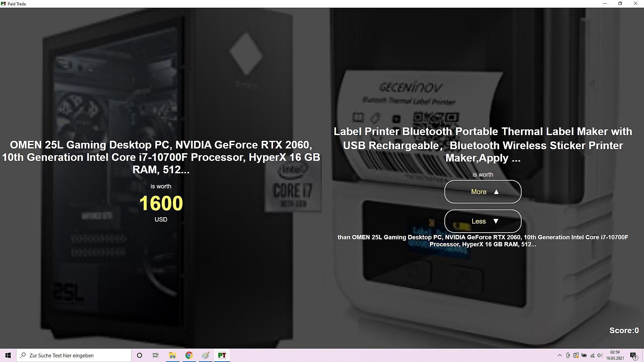Click the More button
Screen dimensions: 644x362
483,192
